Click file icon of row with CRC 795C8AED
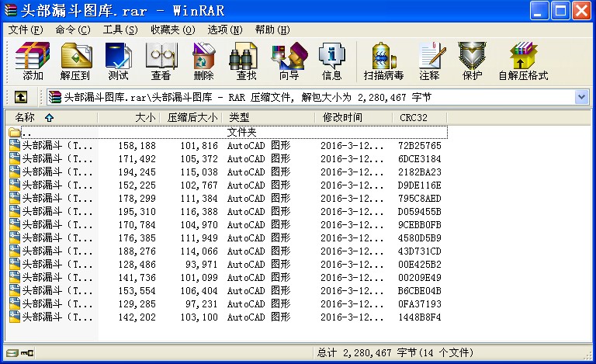Viewport: 596px width, 364px height. tap(15, 199)
